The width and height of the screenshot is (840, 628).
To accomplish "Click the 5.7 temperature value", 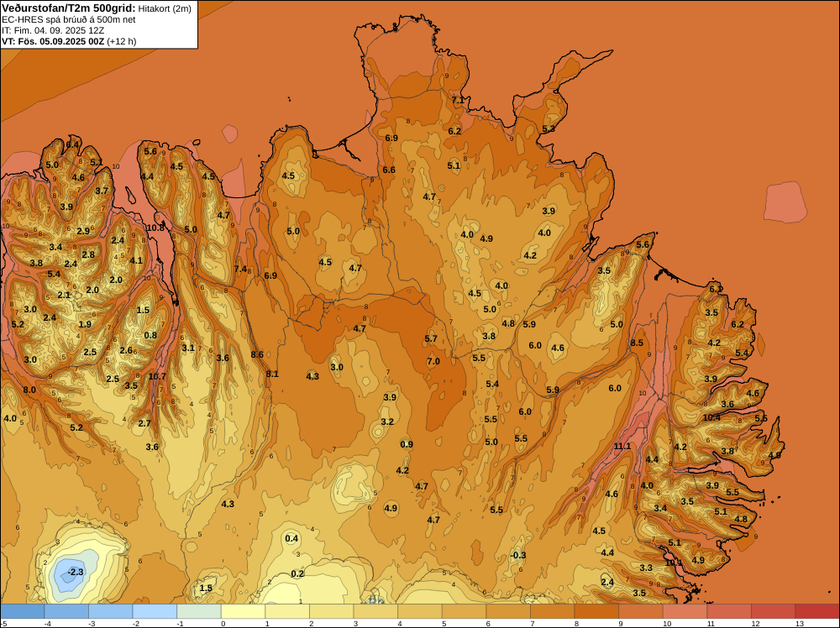I will (x=431, y=338).
